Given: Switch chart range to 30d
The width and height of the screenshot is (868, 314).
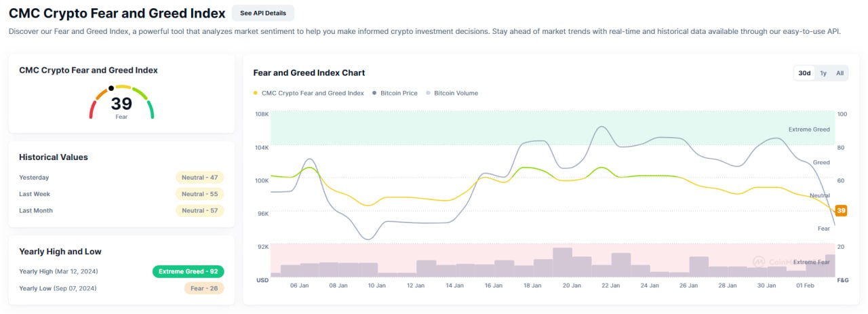Looking at the screenshot, I should [x=804, y=73].
